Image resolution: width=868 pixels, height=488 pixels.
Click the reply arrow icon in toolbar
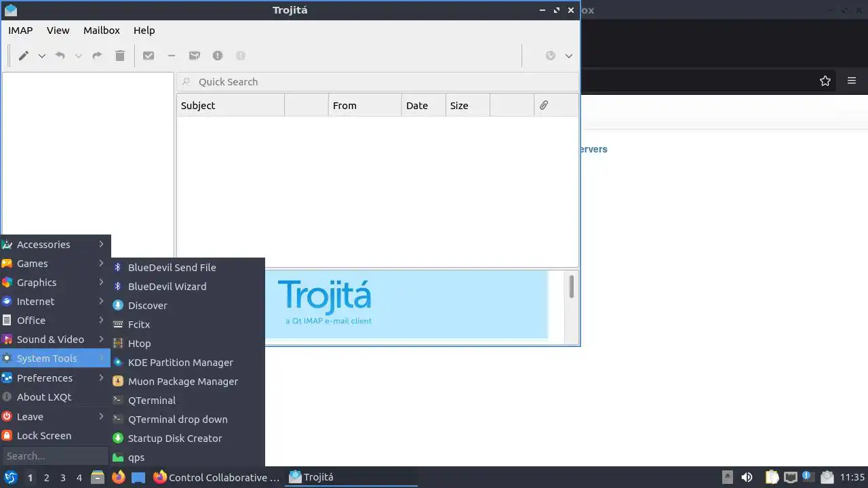tap(60, 56)
